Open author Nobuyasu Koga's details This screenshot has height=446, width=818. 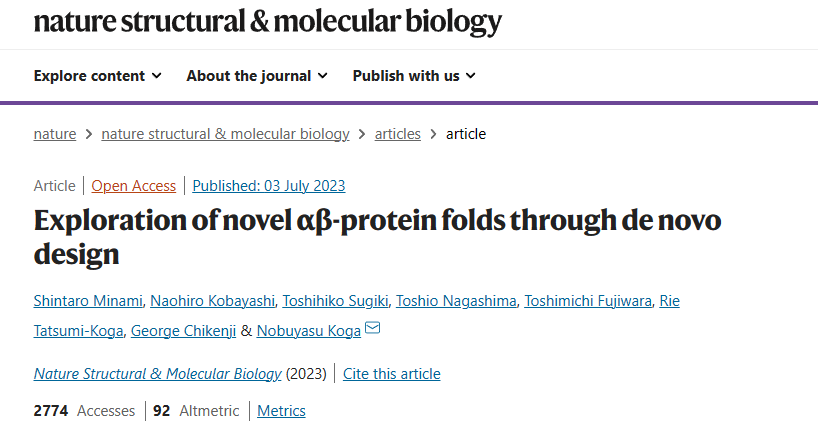[x=309, y=331]
